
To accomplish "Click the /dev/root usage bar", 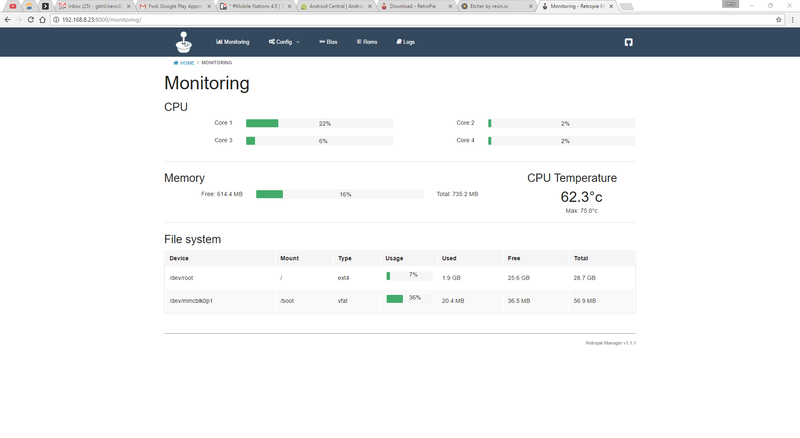I will 409,276.
